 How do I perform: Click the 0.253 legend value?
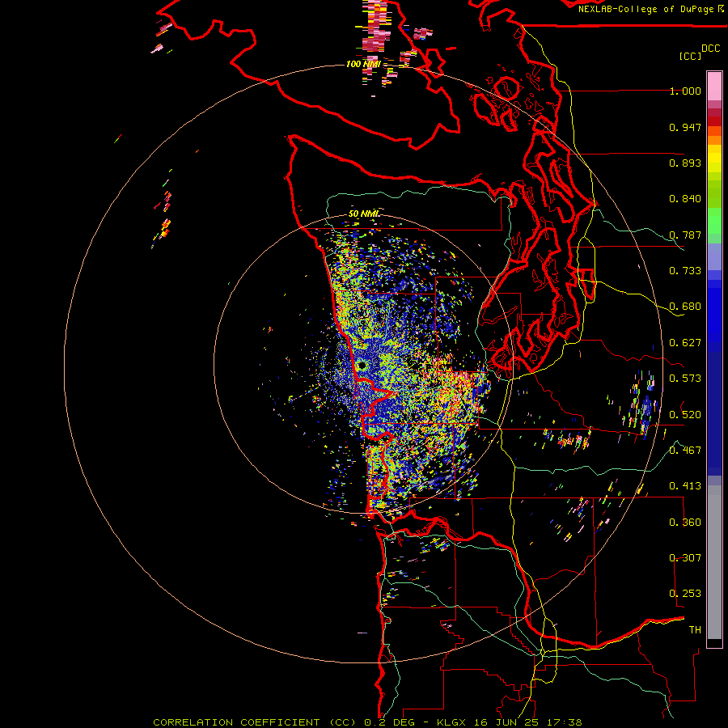685,594
